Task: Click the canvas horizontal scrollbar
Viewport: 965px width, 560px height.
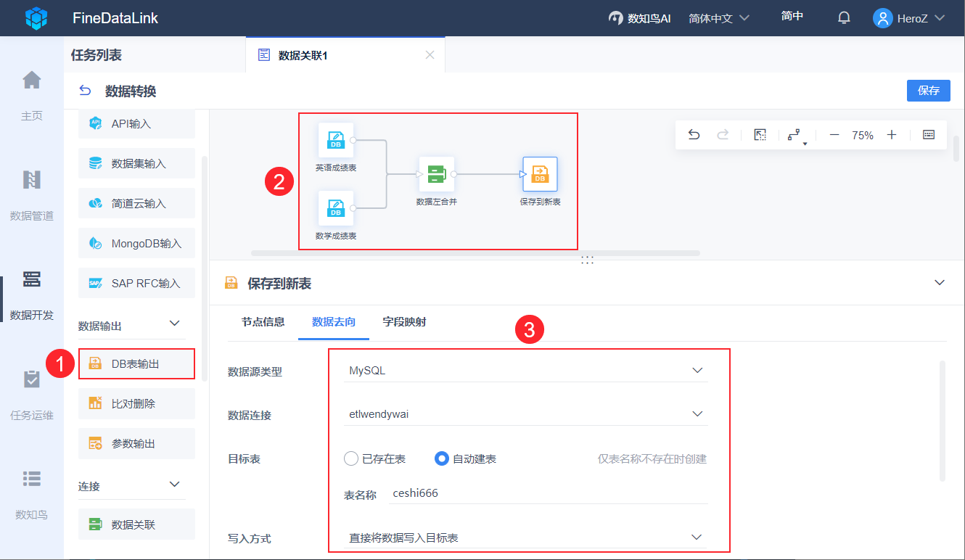Action: 476,253
